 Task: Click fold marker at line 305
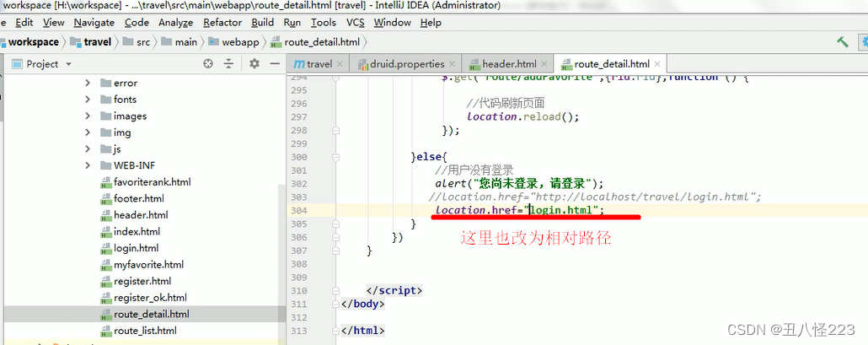[335, 224]
